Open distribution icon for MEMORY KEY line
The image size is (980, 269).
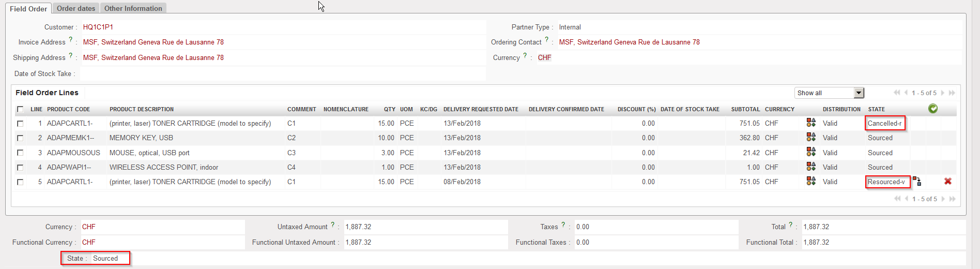(x=811, y=137)
